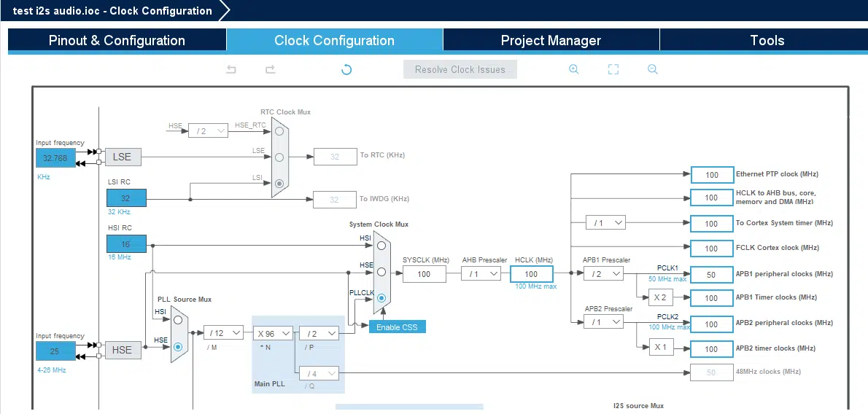This screenshot has width=868, height=414.
Task: Click the Main PLL label
Action: tap(270, 383)
